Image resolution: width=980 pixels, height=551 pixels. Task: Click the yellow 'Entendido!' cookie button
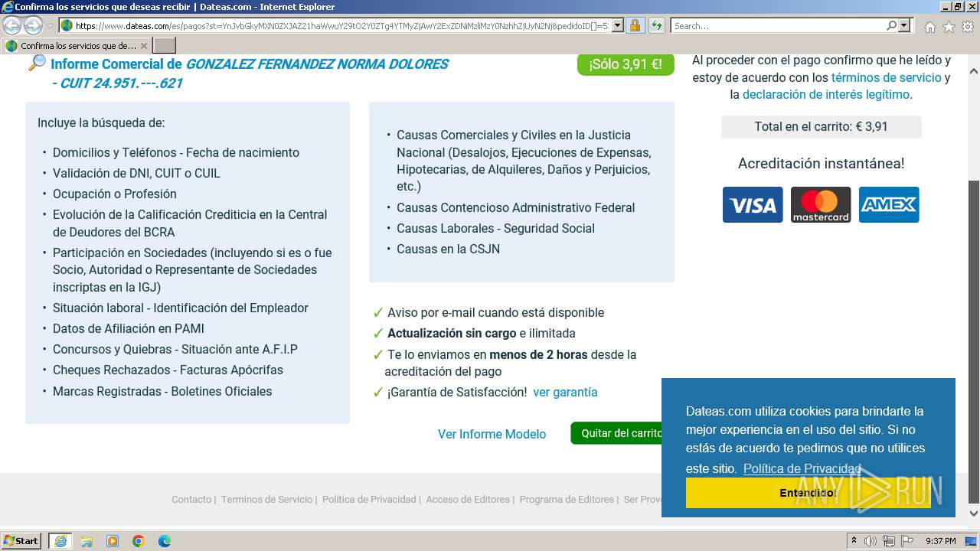pos(808,493)
